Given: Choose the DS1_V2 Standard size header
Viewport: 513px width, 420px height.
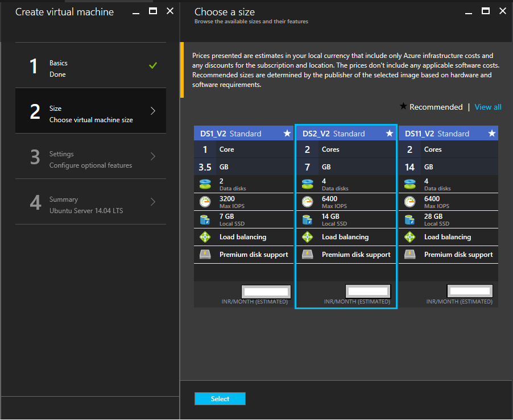Looking at the screenshot, I should click(244, 134).
